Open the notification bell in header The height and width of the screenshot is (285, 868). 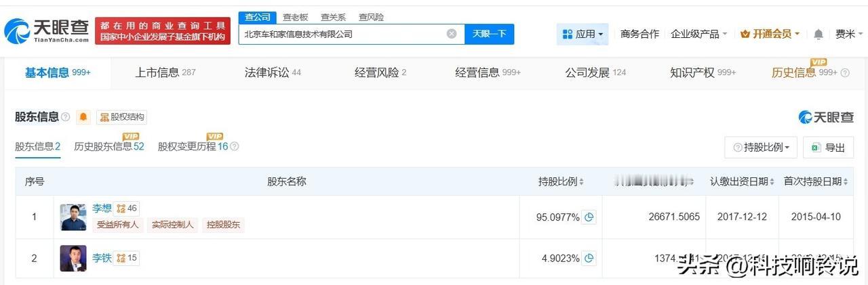pos(818,34)
